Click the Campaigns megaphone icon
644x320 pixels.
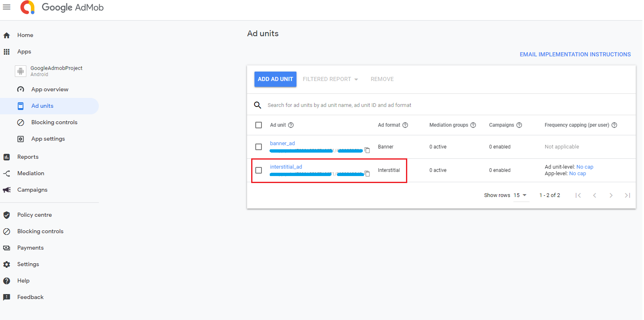pyautogui.click(x=7, y=190)
